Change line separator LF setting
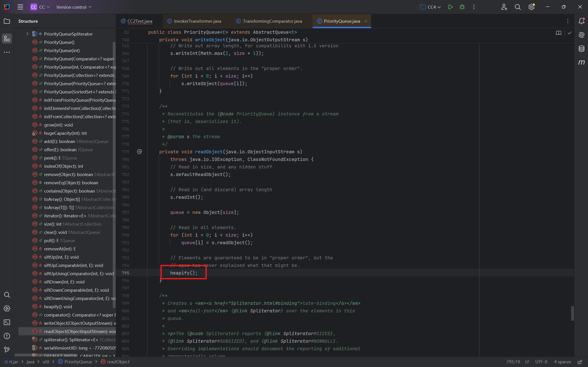Image resolution: width=588 pixels, height=367 pixels. click(x=527, y=362)
